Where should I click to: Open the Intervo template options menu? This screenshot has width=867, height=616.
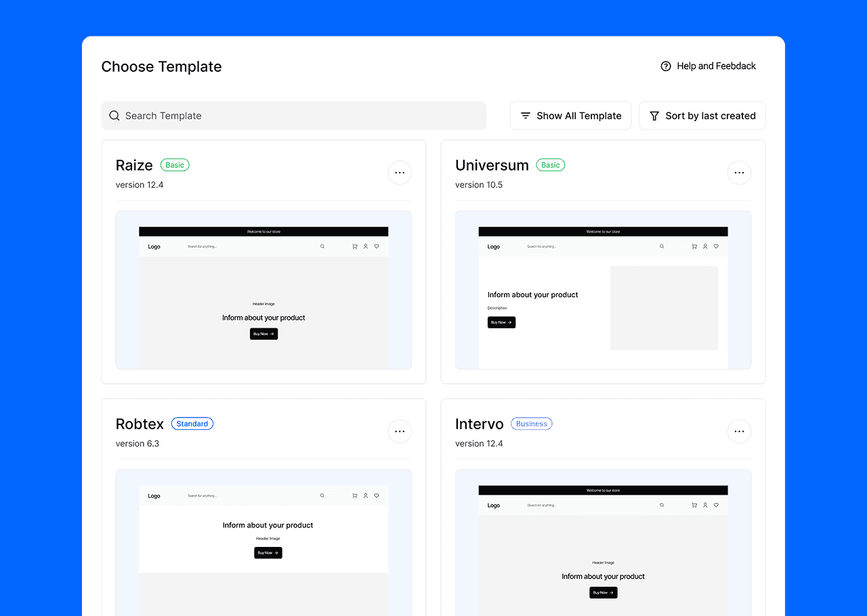(x=739, y=431)
